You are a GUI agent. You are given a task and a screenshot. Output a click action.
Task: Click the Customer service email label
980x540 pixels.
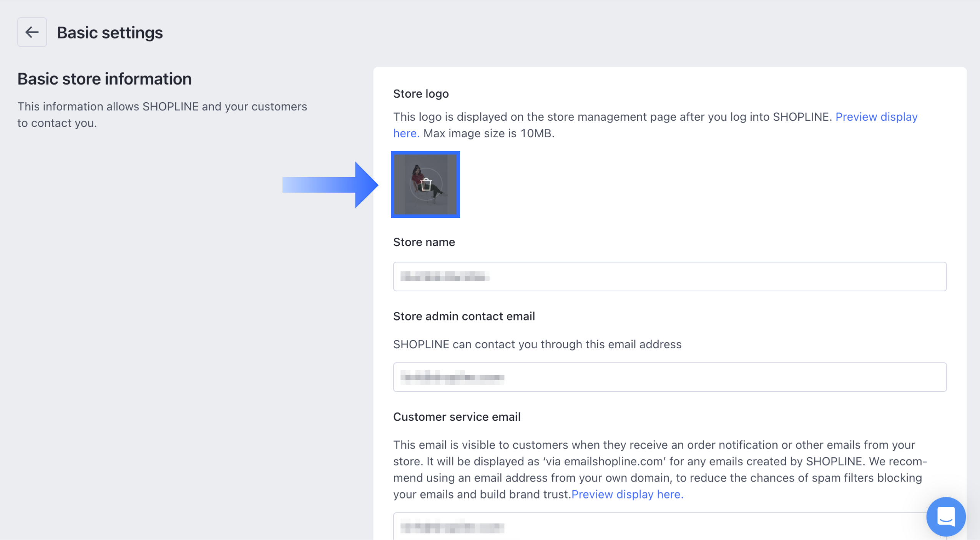[x=457, y=417]
